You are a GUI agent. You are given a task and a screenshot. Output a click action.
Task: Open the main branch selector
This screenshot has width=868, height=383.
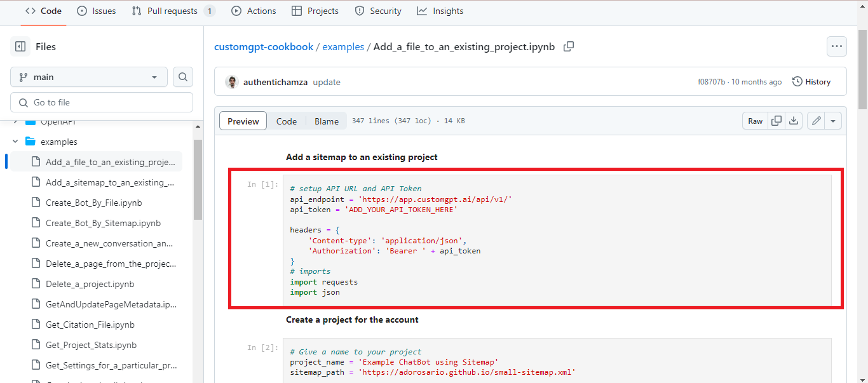(88, 77)
